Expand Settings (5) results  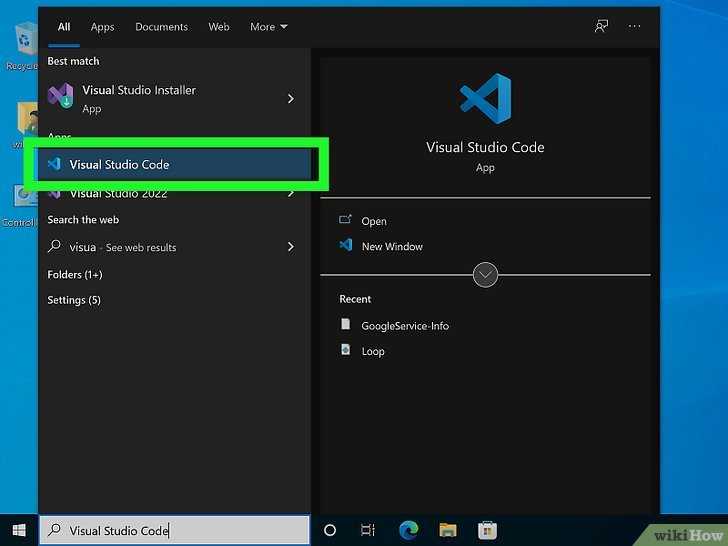74,300
